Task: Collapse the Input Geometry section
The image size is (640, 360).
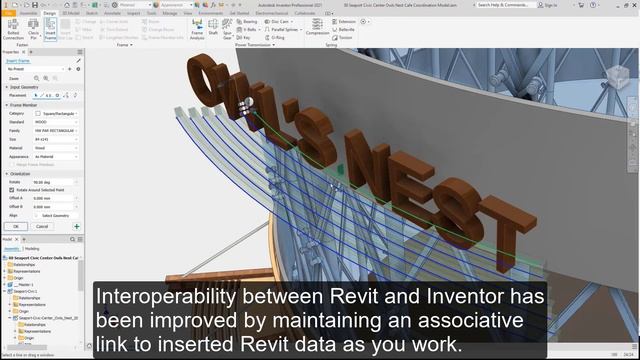Action: 7,87
